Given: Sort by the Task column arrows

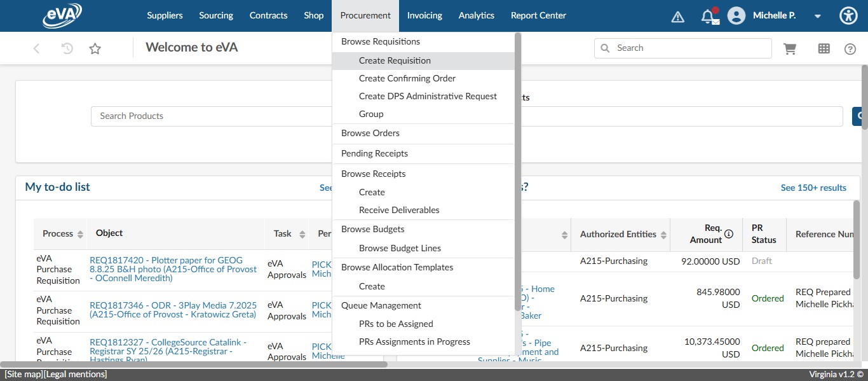Looking at the screenshot, I should click(x=302, y=234).
